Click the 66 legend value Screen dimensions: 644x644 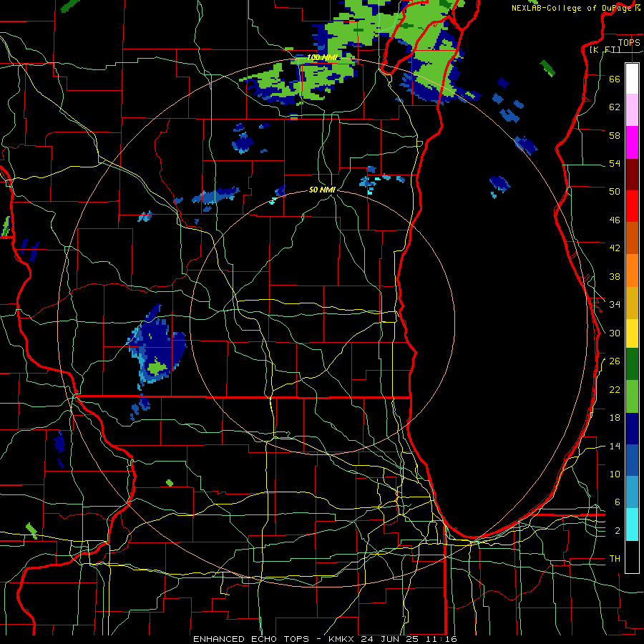(x=615, y=79)
